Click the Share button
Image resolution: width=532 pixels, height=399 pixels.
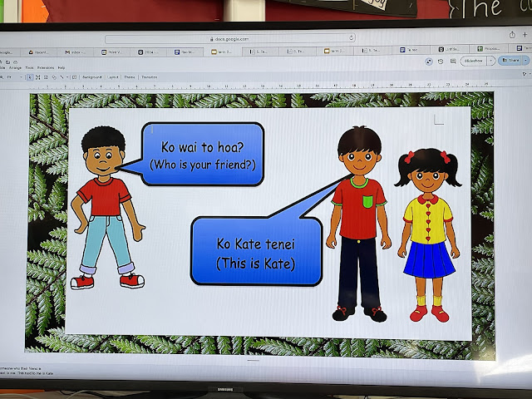(510, 61)
